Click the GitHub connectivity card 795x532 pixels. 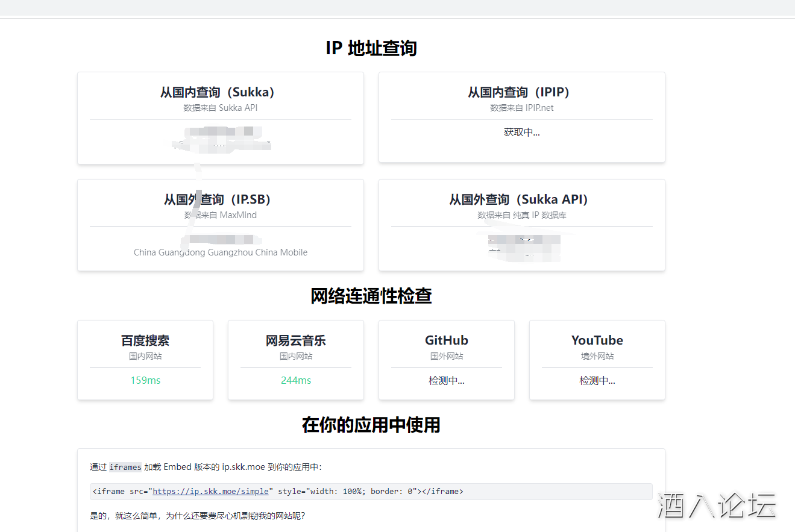coord(446,360)
